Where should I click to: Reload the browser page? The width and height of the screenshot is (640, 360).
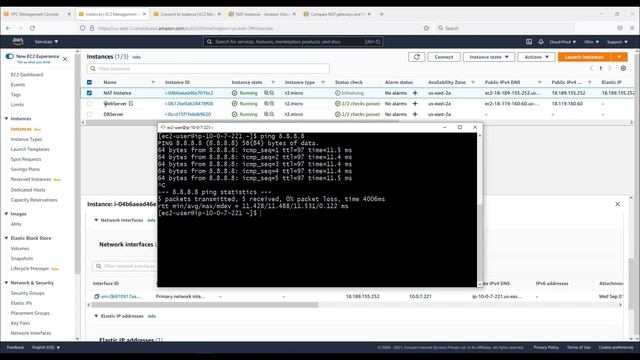click(32, 28)
